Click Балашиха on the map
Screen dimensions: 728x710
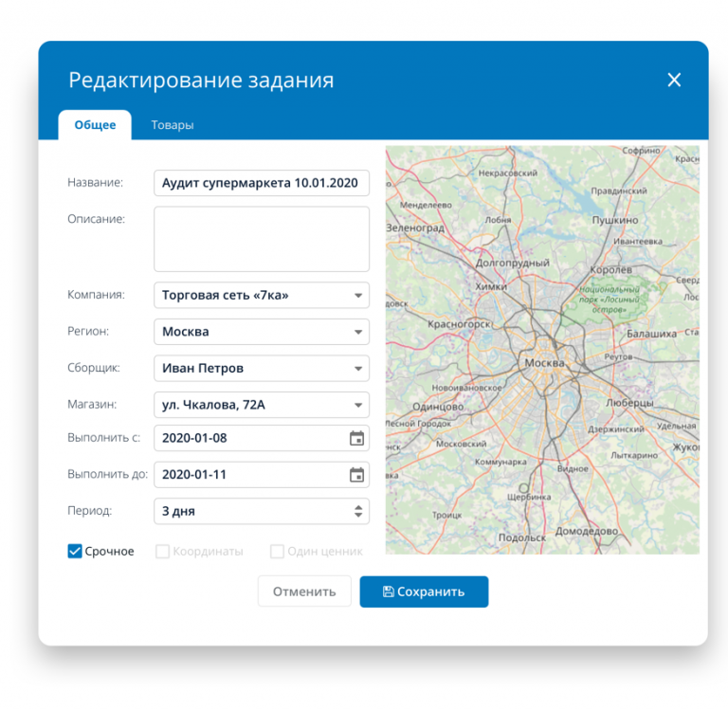click(652, 334)
